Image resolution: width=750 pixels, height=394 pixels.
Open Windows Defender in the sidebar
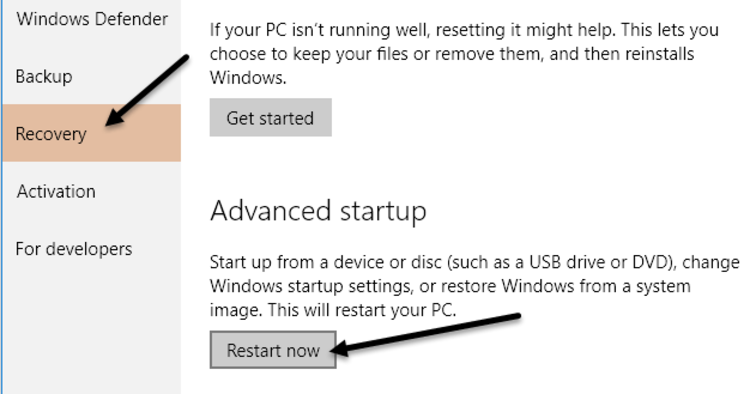coord(92,19)
